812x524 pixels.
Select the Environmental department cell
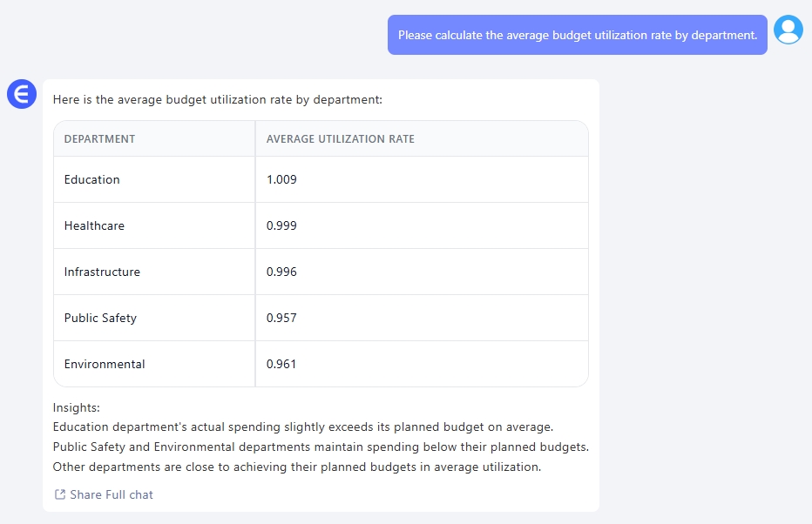pos(105,364)
